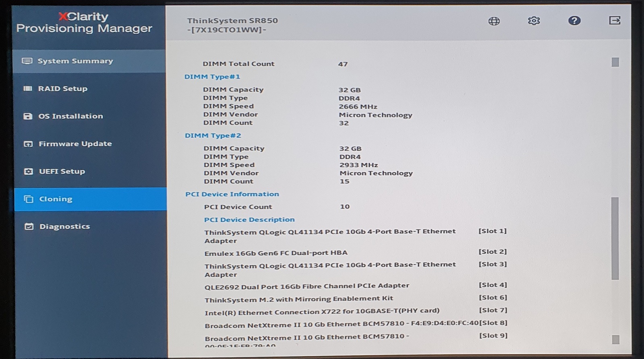644x359 pixels.
Task: Click the DIMM Type#2 heading
Action: coord(213,135)
